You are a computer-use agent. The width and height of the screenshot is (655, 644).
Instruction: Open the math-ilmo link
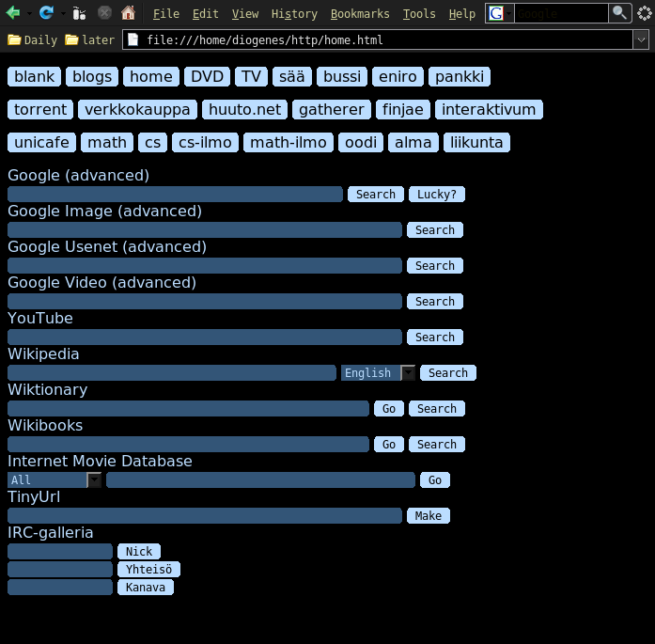click(289, 143)
